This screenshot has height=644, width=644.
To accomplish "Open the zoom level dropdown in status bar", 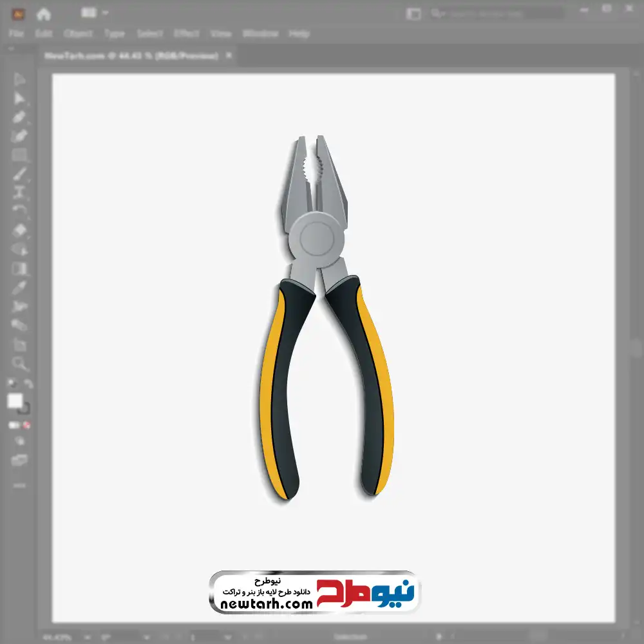I will tap(88, 637).
